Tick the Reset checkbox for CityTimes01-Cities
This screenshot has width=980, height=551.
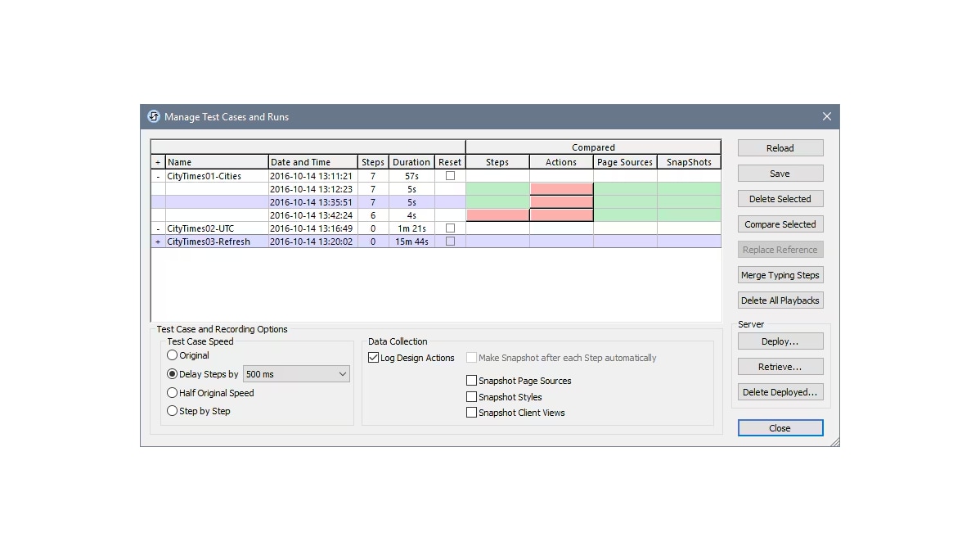point(450,176)
